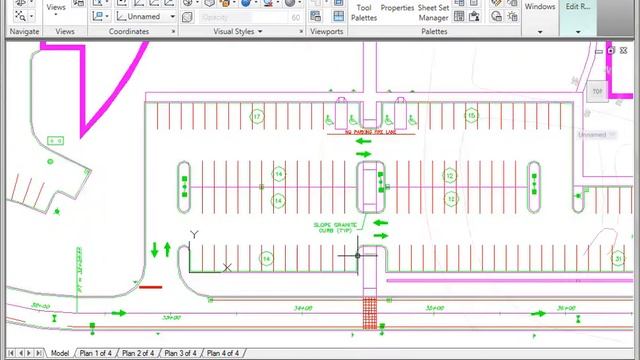
Task: Toggle the X-Ray effect icon
Action: coord(187,17)
